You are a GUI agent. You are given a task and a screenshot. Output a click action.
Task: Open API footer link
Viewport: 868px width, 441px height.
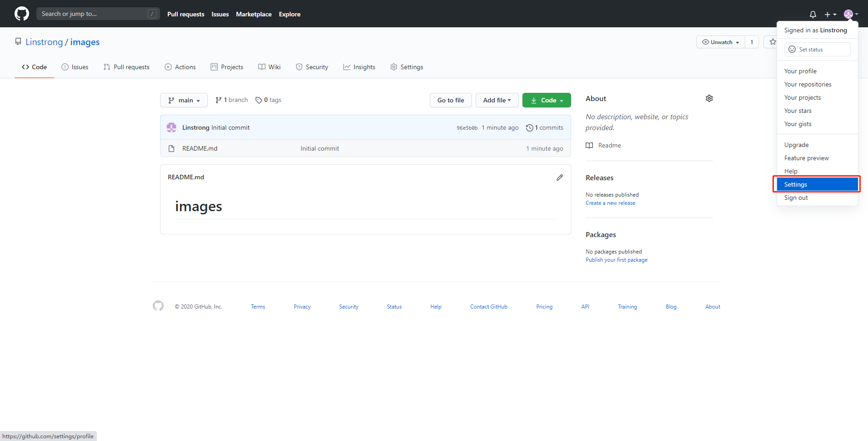585,307
